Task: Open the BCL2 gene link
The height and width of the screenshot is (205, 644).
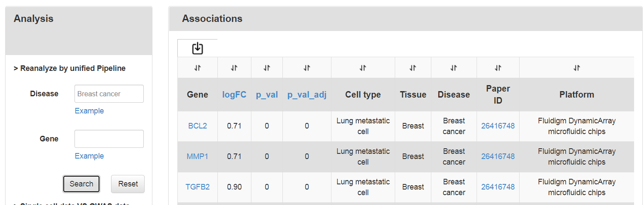Action: point(198,126)
